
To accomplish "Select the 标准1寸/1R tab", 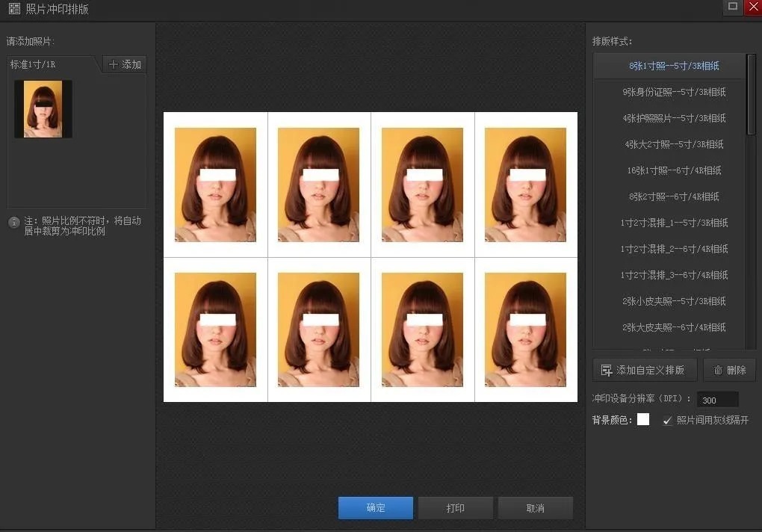I will click(x=34, y=65).
